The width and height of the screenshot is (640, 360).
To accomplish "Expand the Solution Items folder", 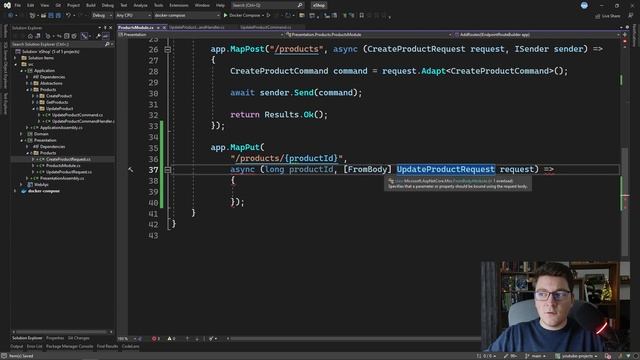I will (x=16, y=58).
